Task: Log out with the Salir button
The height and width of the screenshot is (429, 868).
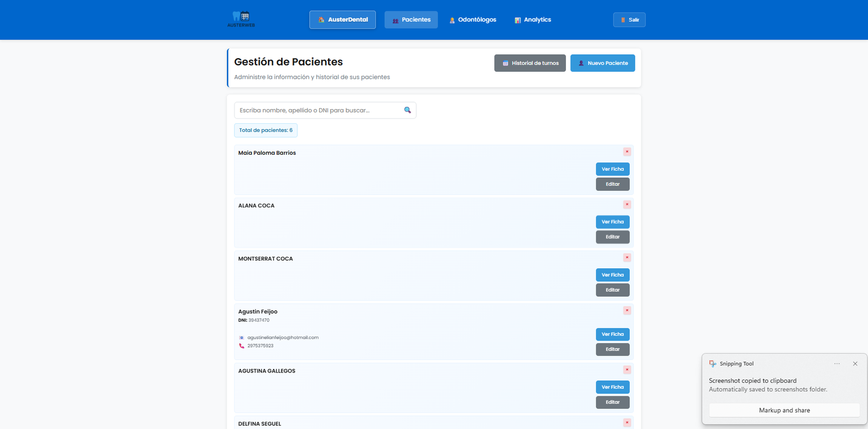Action: click(629, 20)
